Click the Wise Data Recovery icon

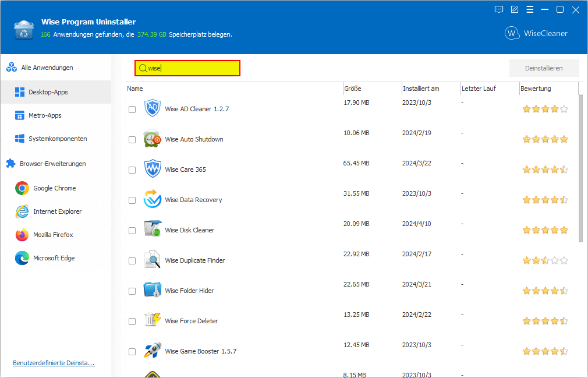point(153,199)
